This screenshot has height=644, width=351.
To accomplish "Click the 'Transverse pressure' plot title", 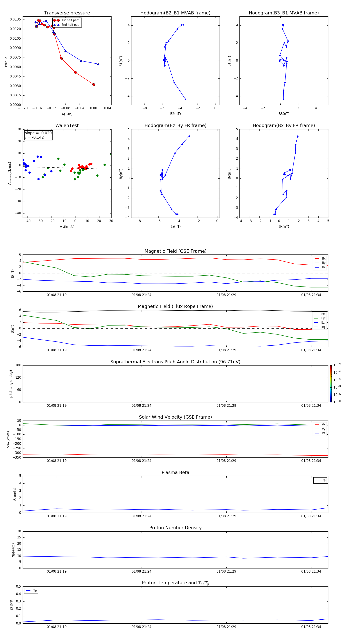I will pyautogui.click(x=67, y=13).
